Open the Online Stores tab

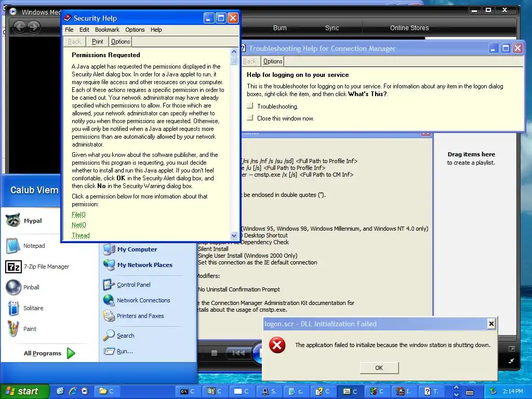click(x=409, y=28)
